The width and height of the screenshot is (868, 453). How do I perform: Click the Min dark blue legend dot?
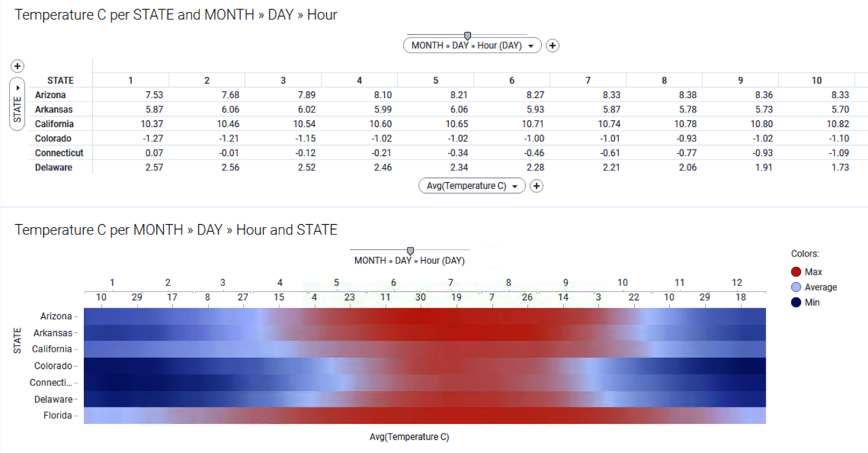tap(795, 302)
